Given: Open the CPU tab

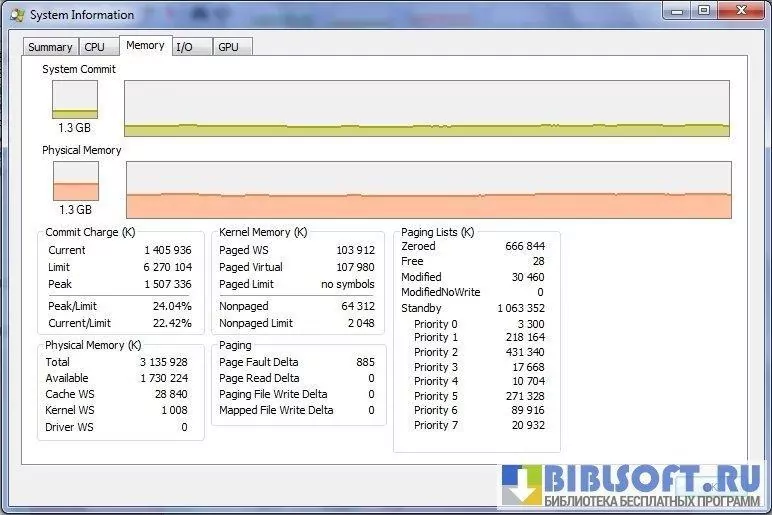Looking at the screenshot, I should (94, 47).
